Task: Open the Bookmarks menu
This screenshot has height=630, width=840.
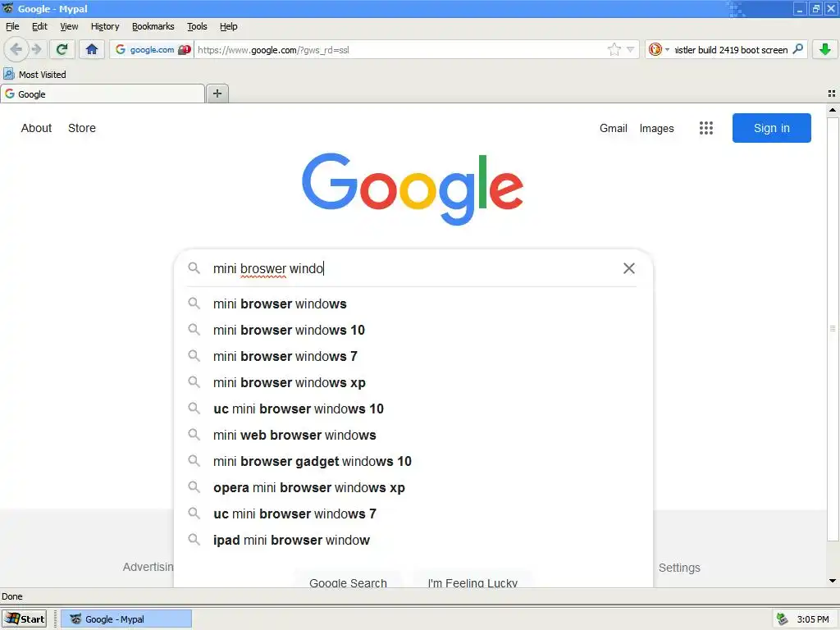Action: [153, 26]
